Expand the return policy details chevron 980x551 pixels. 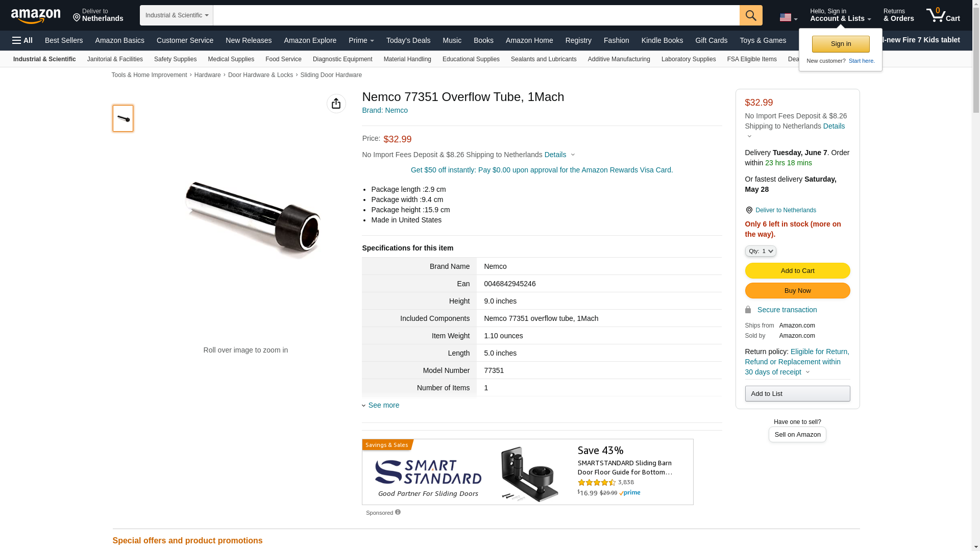[x=807, y=372]
